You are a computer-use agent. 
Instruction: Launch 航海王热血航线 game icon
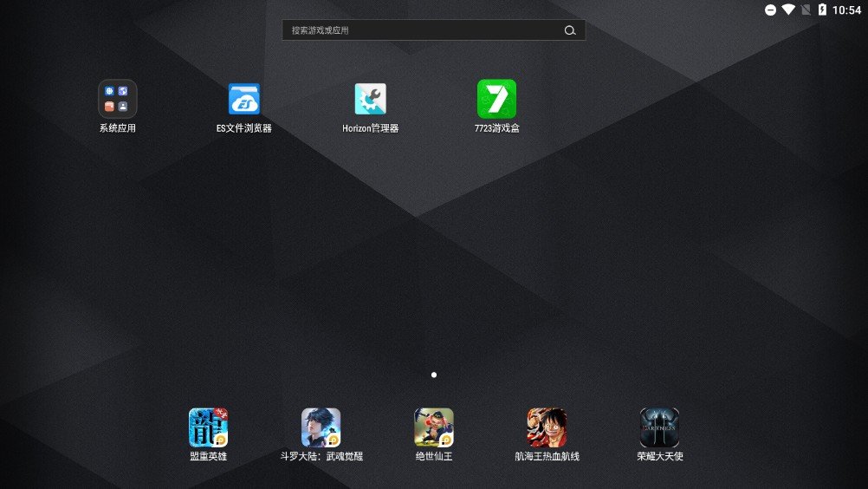tap(547, 427)
